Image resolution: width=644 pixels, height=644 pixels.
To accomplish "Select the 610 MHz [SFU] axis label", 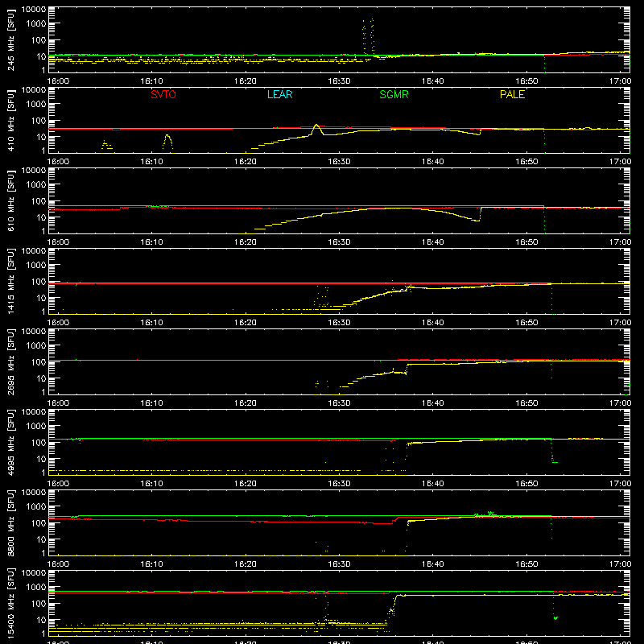I will (10, 200).
